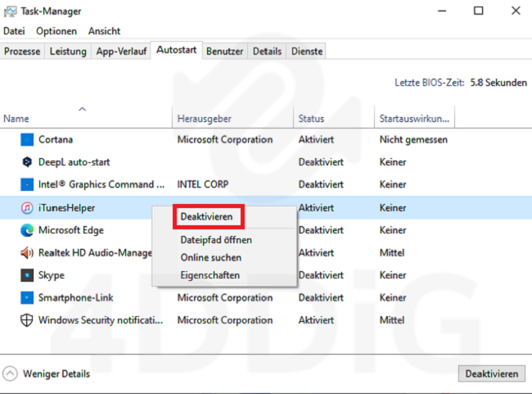Click Windows Security's Microsoft Corporation publisher cell

click(225, 320)
